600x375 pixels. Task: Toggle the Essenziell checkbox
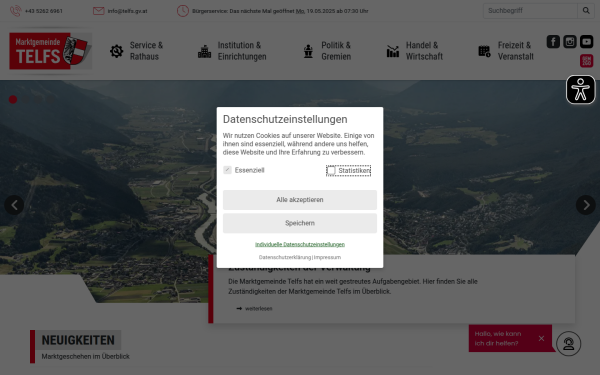pyautogui.click(x=227, y=170)
